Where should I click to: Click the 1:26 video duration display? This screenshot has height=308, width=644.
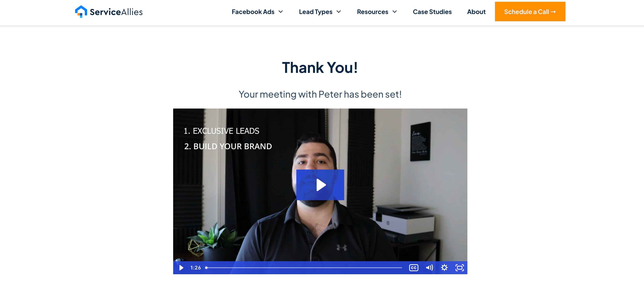tap(196, 268)
